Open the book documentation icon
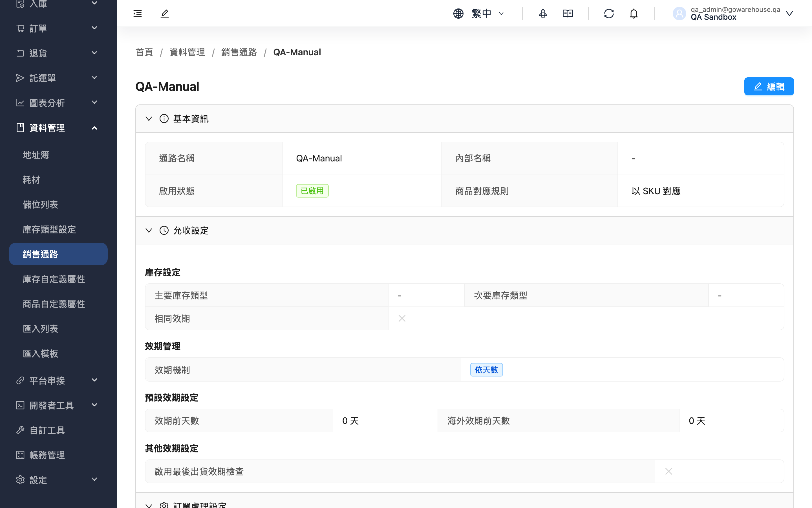The width and height of the screenshot is (812, 508). coord(568,14)
